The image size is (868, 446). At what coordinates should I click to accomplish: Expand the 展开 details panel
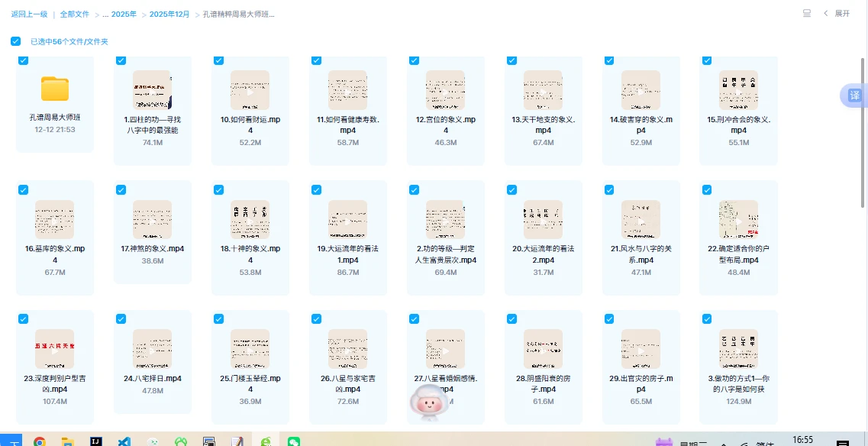pos(837,14)
